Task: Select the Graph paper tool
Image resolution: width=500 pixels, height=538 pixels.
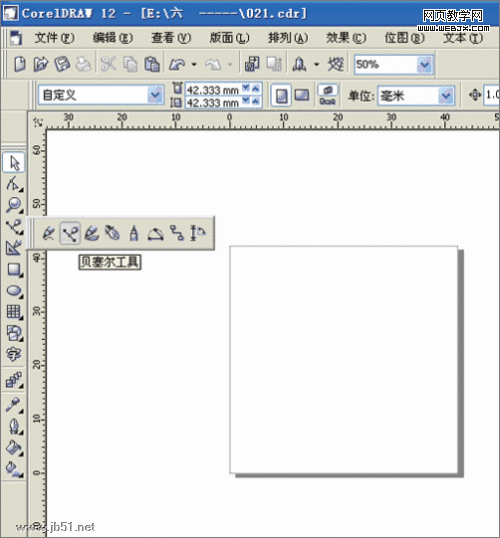Action: [x=14, y=312]
